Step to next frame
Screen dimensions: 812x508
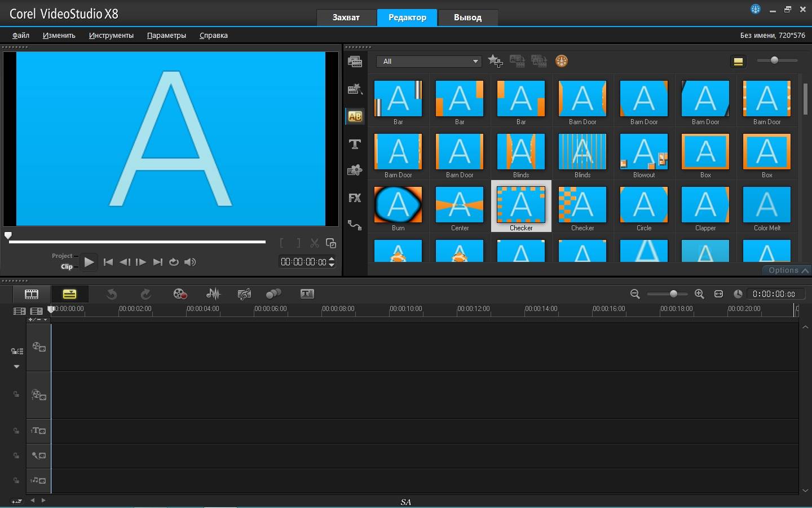(141, 262)
